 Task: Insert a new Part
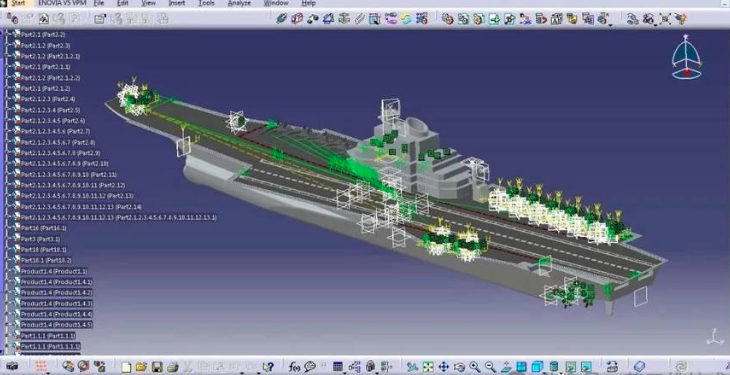pos(478,19)
